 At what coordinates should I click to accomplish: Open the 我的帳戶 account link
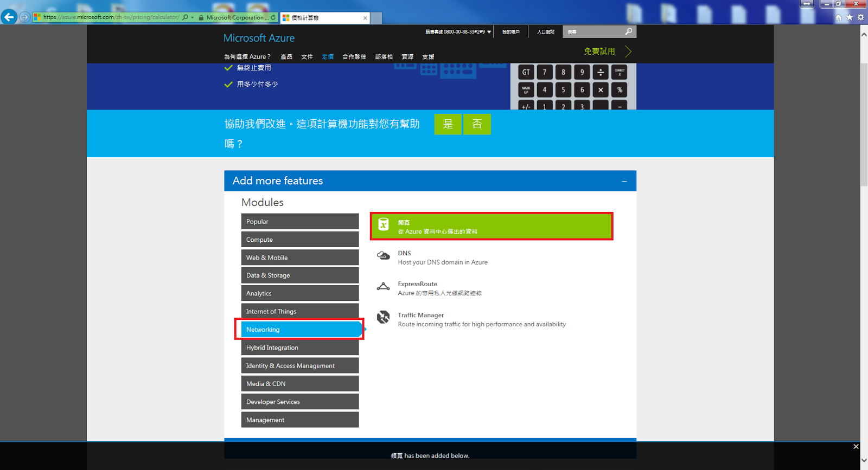(510, 32)
